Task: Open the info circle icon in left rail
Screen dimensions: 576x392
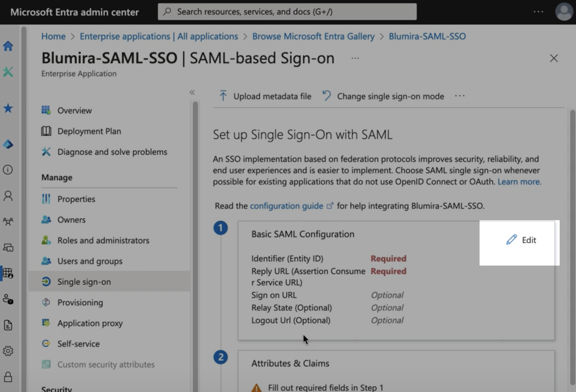Action: point(8,170)
